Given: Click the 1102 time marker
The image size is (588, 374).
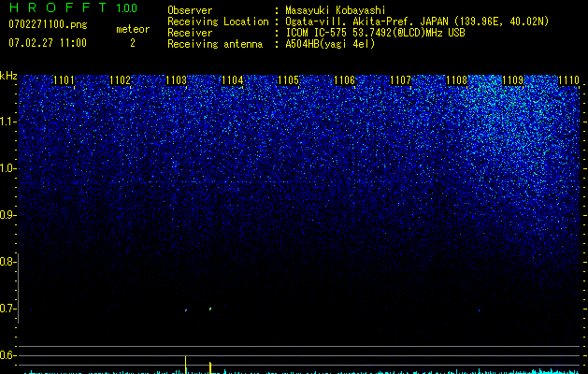Looking at the screenshot, I should tap(120, 80).
